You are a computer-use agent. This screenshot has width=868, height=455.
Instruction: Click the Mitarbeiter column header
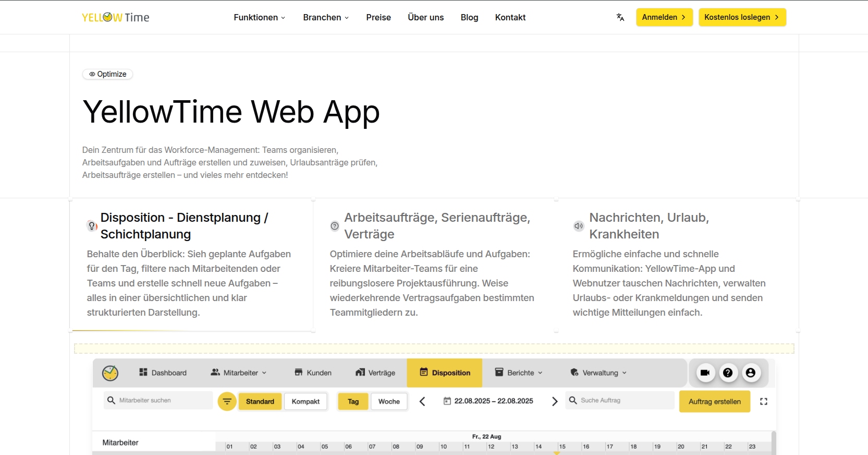tap(120, 442)
